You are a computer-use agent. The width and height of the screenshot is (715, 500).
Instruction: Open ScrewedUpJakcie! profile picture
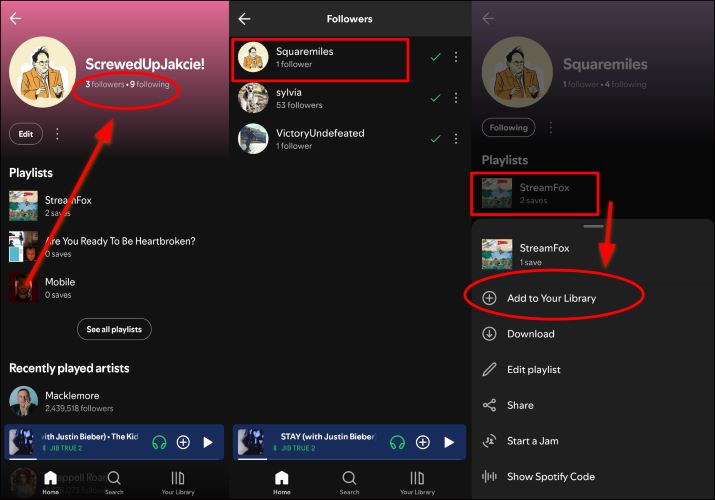pos(42,72)
